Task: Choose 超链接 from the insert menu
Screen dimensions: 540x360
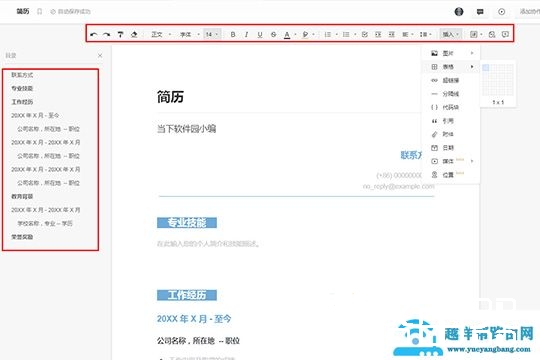Action: [451, 80]
